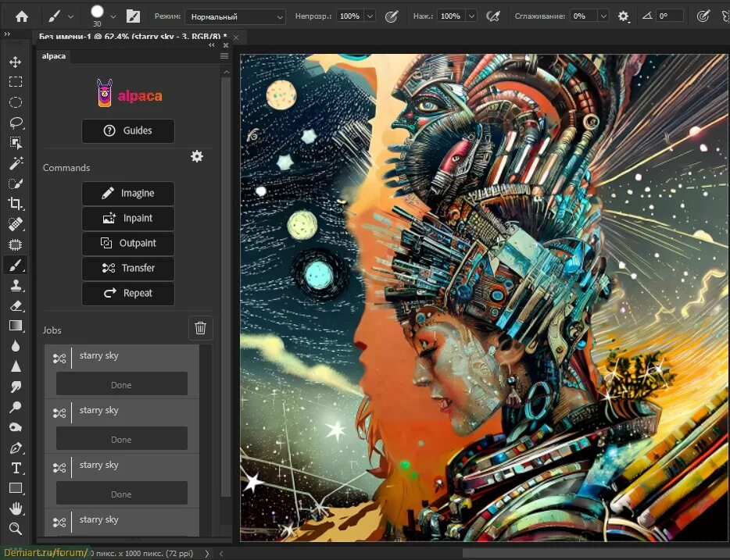Select the Rectangle shape tool

click(x=16, y=488)
